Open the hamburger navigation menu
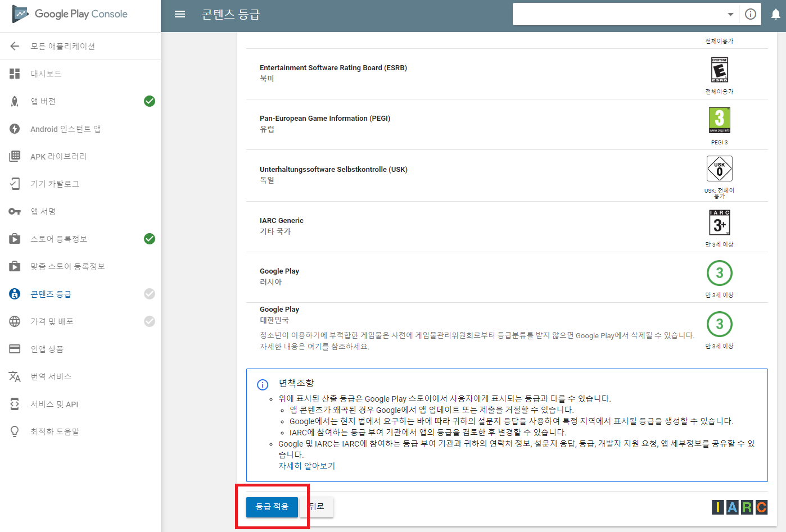The height and width of the screenshot is (532, 786). click(x=180, y=14)
